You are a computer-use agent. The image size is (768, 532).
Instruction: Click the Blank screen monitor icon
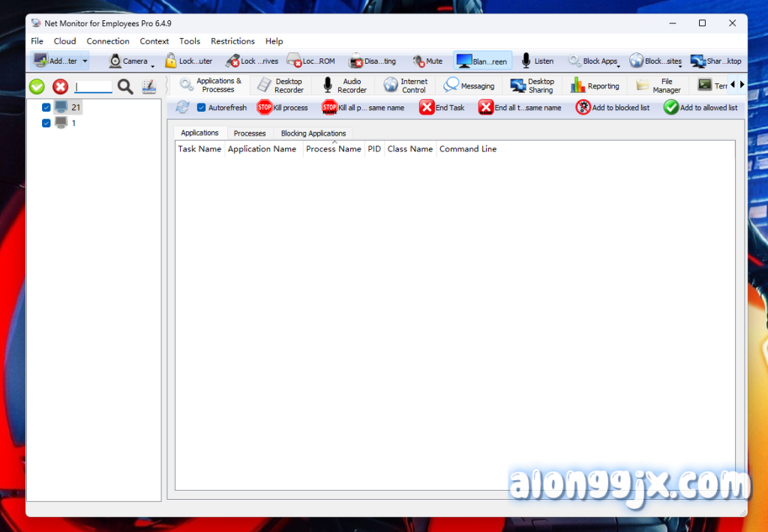click(463, 61)
